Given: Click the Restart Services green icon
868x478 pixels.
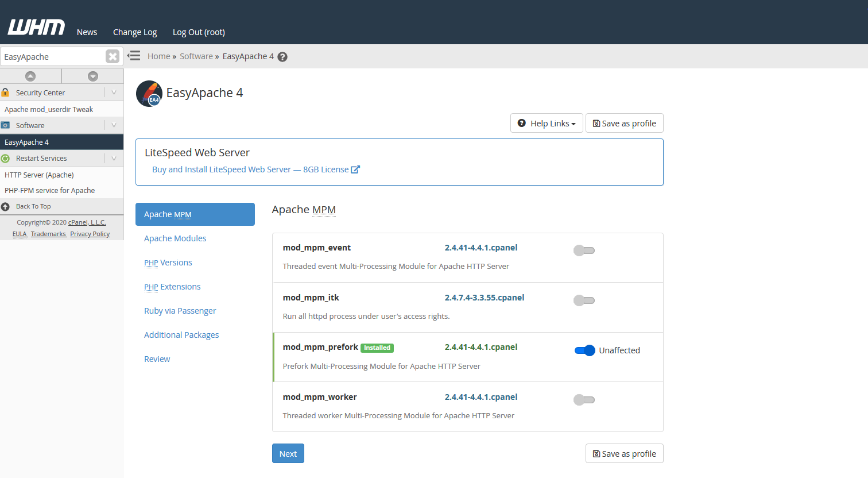Looking at the screenshot, I should click(6, 159).
